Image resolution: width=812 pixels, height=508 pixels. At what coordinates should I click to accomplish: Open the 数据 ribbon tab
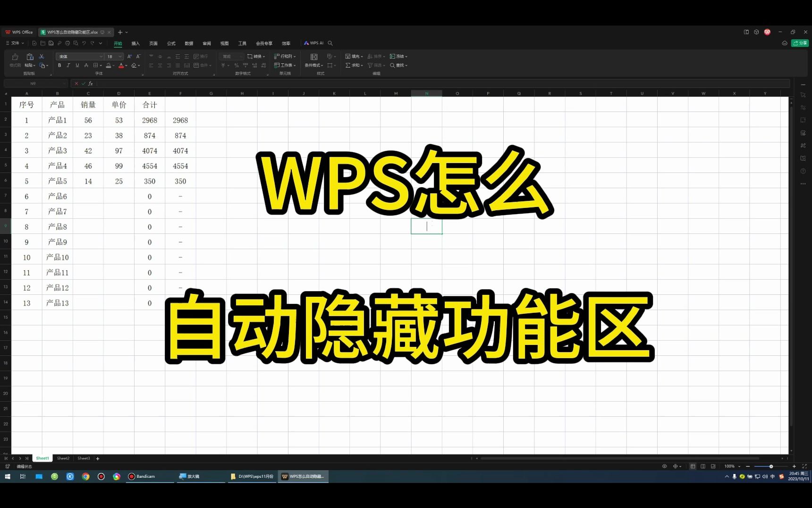188,43
